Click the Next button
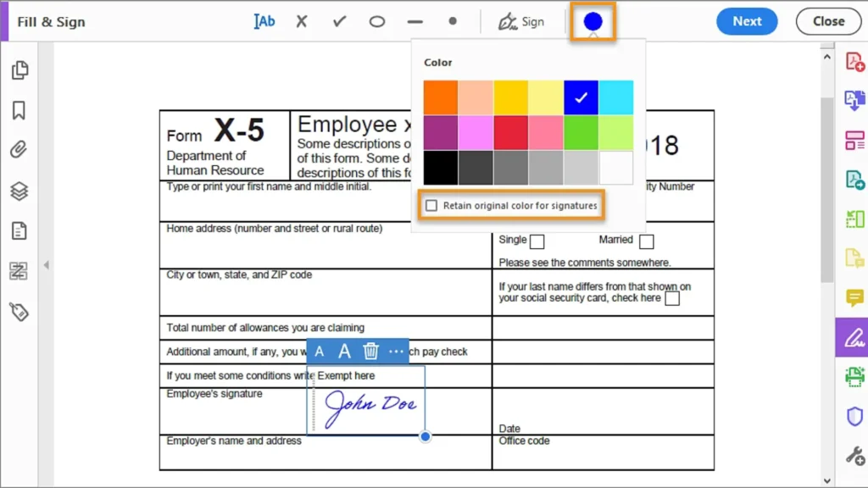868x488 pixels. tap(747, 21)
